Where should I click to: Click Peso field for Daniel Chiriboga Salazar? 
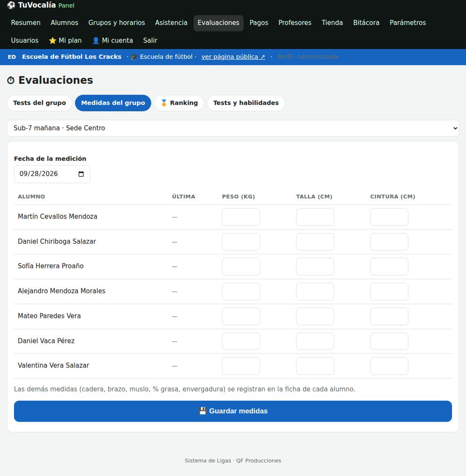[241, 242]
